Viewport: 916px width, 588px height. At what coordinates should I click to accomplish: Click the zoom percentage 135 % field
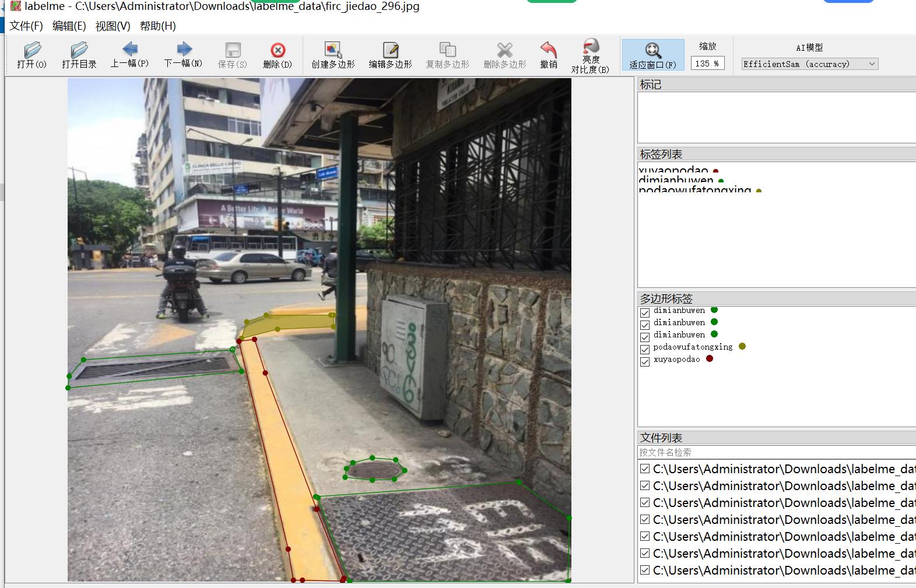[x=707, y=64]
